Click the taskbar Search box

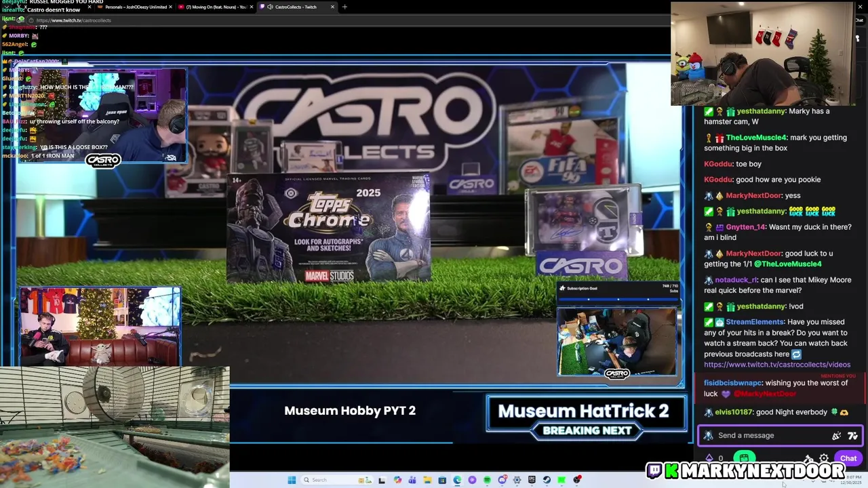336,480
